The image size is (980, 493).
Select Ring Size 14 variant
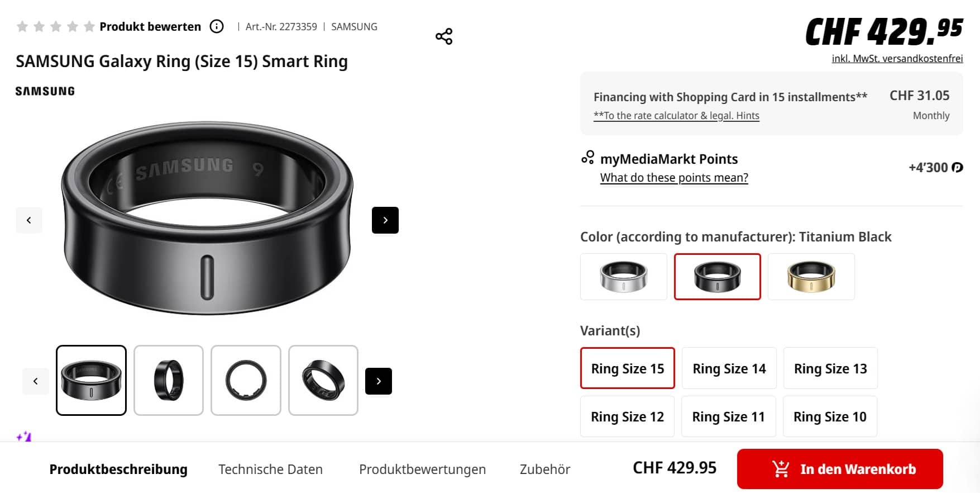(729, 368)
